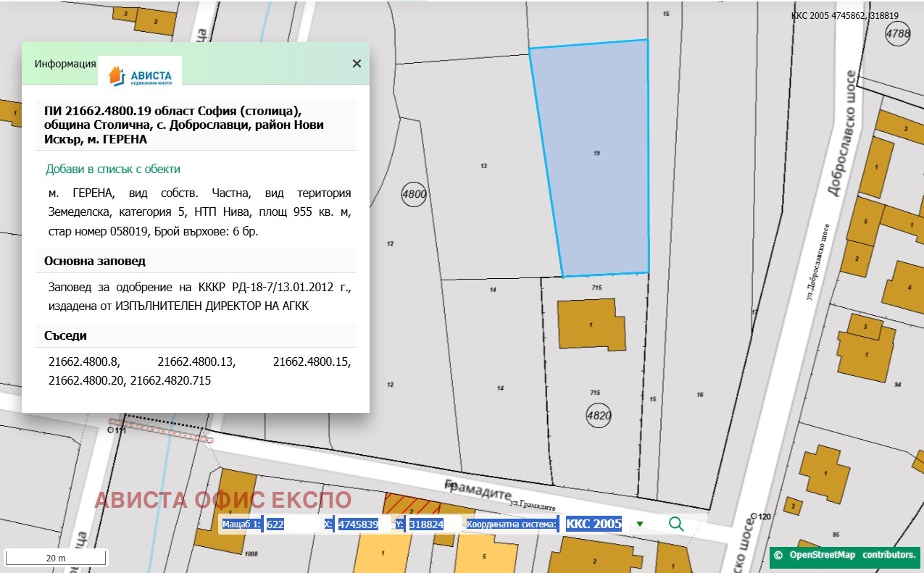Click the circled 4800 district marker
The image size is (924, 573).
click(414, 194)
